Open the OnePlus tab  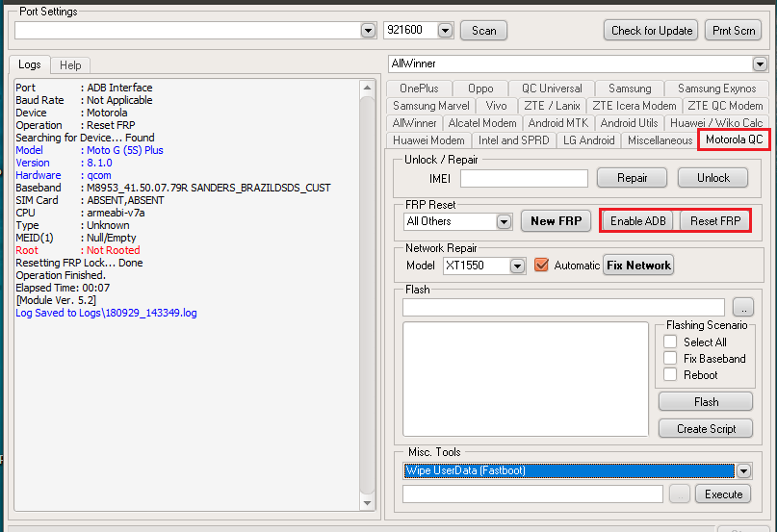pyautogui.click(x=419, y=89)
